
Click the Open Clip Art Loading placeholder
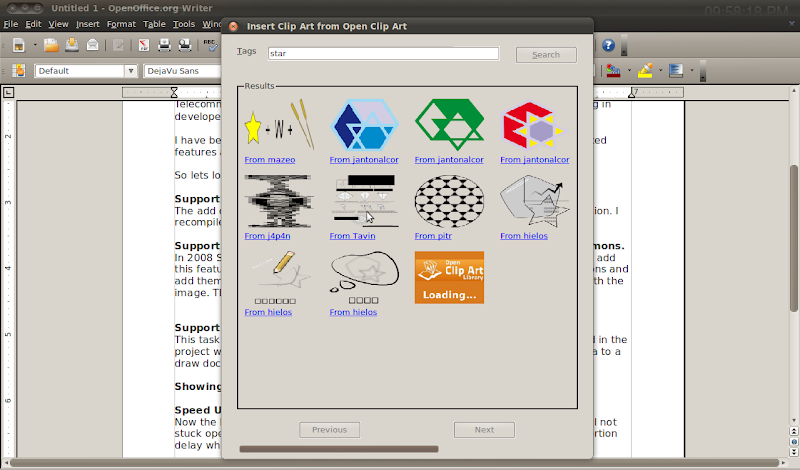[x=449, y=277]
